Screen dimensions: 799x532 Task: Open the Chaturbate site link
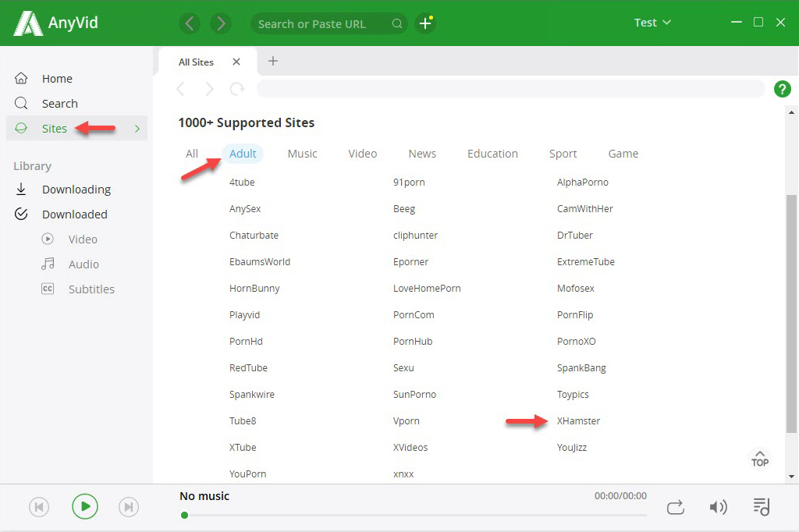click(254, 236)
